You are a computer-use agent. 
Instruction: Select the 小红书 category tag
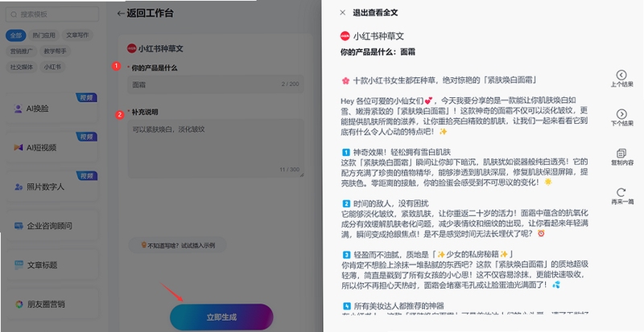coord(52,67)
